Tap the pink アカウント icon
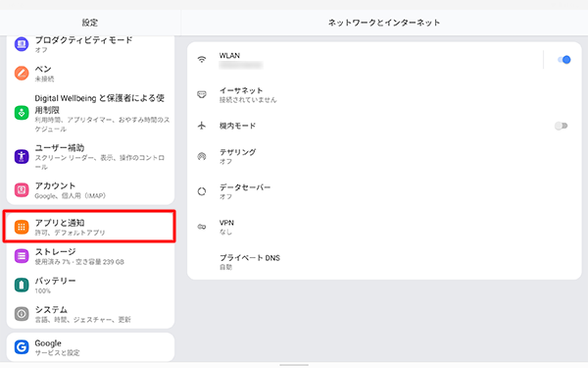The image size is (588, 368). click(22, 189)
